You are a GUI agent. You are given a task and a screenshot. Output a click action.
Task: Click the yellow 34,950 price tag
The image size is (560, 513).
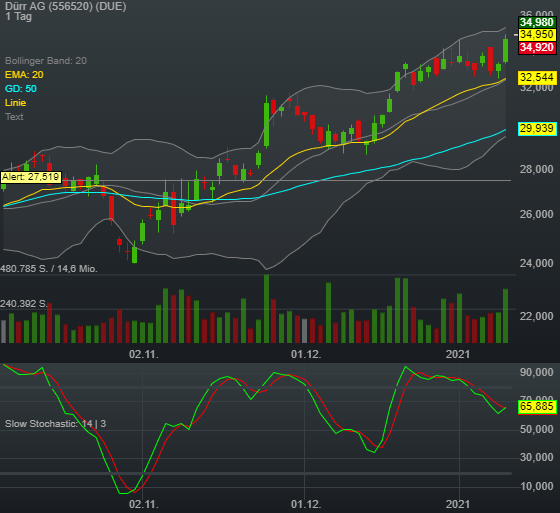coord(537,35)
